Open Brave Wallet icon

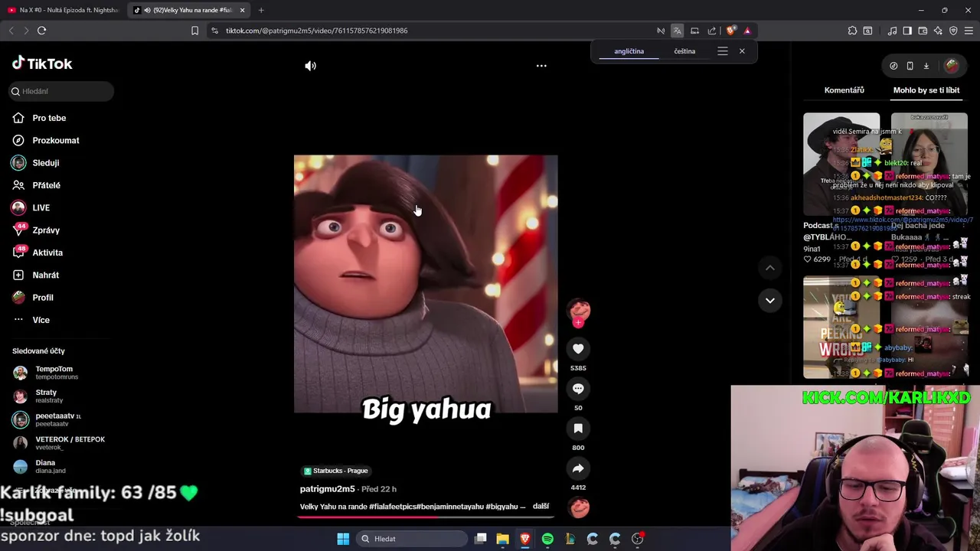[923, 31]
